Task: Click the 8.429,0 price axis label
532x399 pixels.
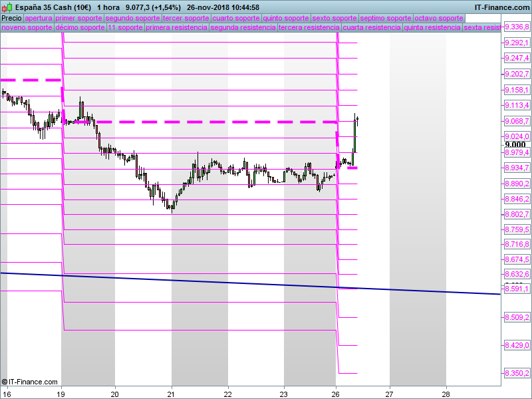Action: point(517,345)
